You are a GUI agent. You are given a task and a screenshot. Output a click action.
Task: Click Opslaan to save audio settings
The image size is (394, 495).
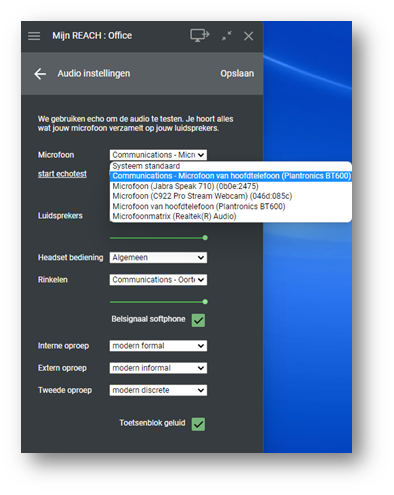237,73
